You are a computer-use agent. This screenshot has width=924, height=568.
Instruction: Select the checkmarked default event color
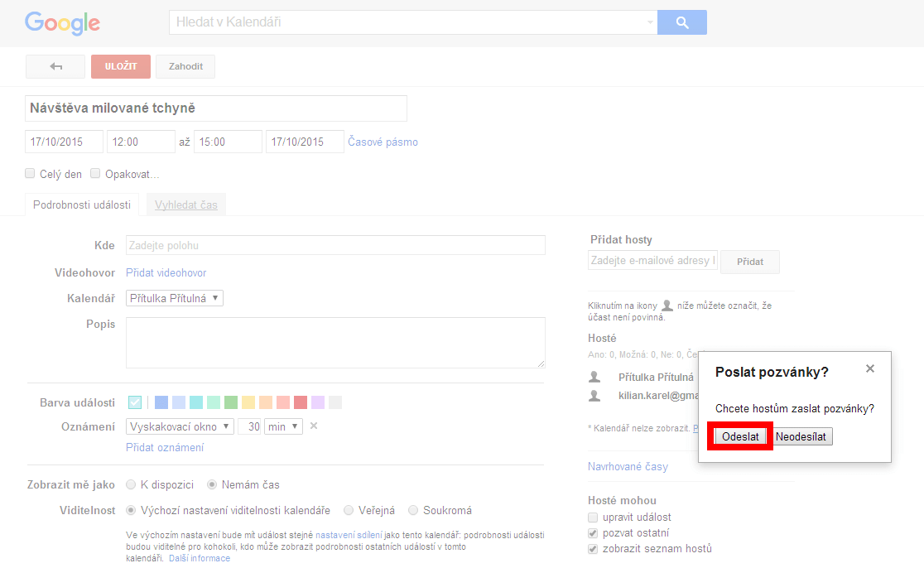point(135,402)
